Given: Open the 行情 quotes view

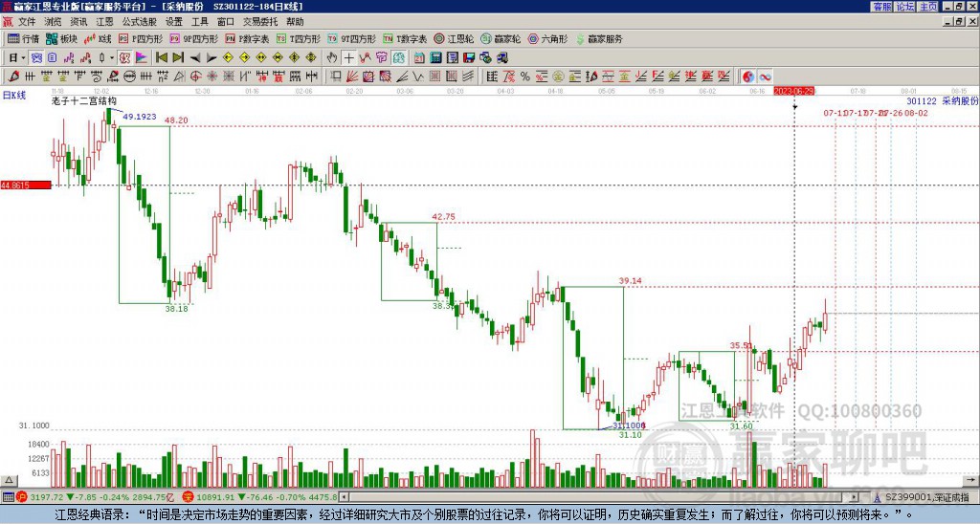Looking at the screenshot, I should 23,38.
